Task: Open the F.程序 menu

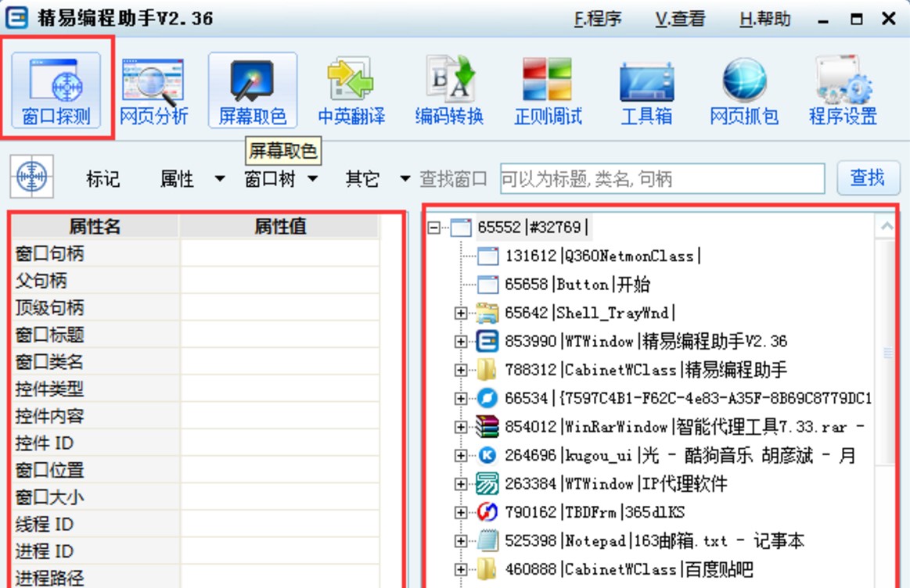Action: [598, 19]
